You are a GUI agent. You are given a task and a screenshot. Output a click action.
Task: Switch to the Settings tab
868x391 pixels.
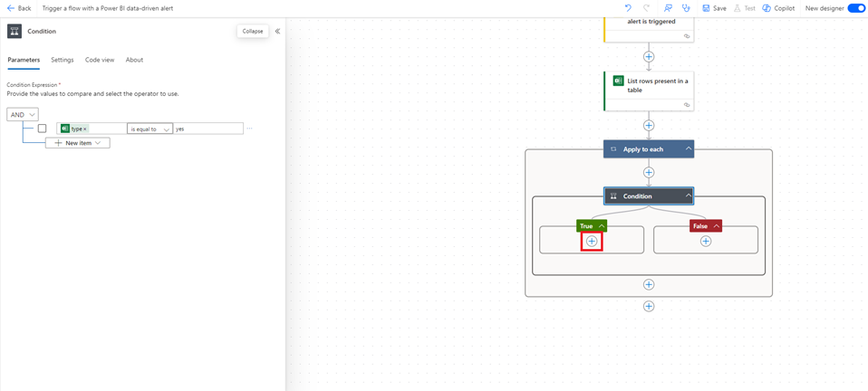coord(63,60)
